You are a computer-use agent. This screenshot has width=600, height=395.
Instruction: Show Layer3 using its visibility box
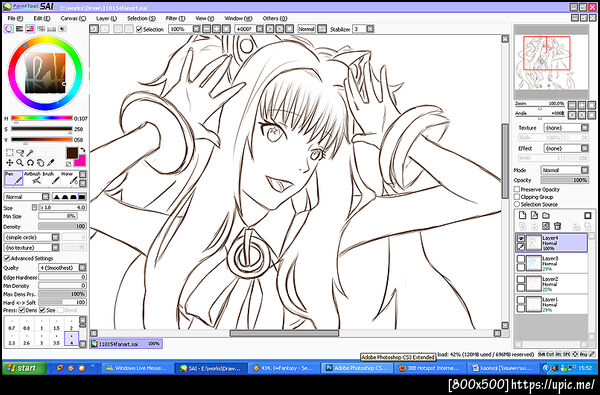(x=521, y=259)
